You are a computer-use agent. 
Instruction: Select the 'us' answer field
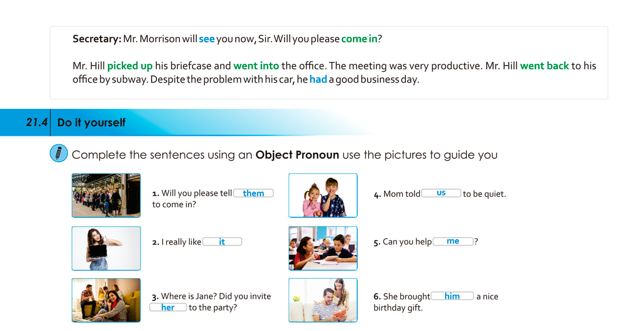(x=441, y=193)
